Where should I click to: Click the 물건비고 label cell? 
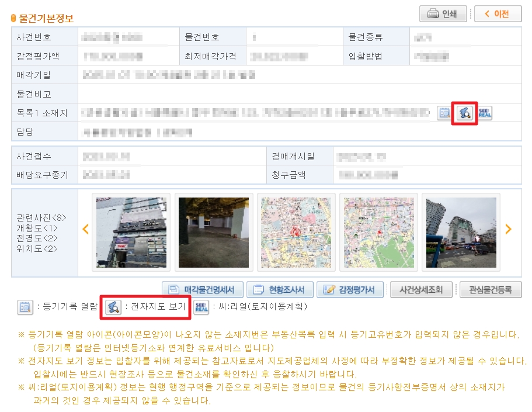[x=45, y=94]
